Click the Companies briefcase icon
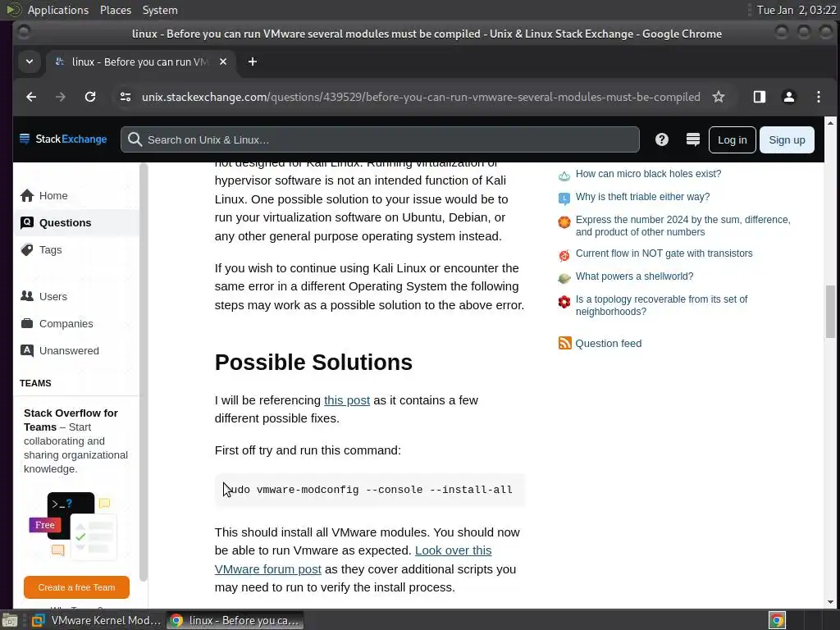Image resolution: width=840 pixels, height=630 pixels. 27,323
